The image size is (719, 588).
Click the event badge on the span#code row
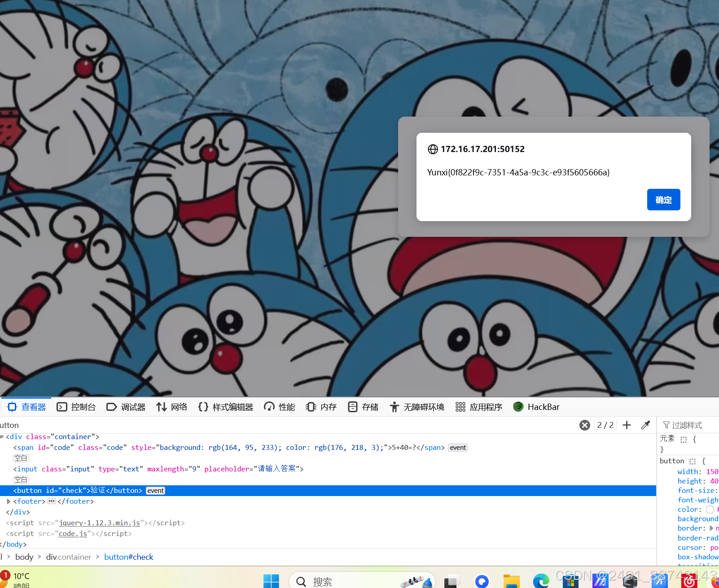click(x=458, y=448)
